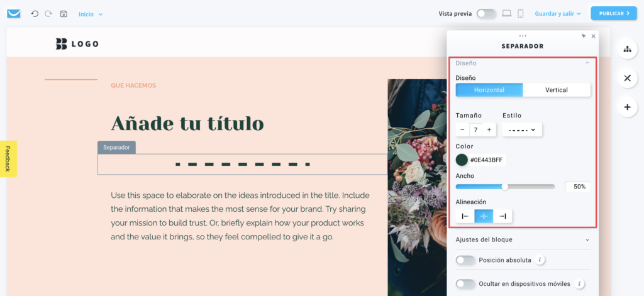
Task: Select the Horizontal layout tab
Action: 489,90
